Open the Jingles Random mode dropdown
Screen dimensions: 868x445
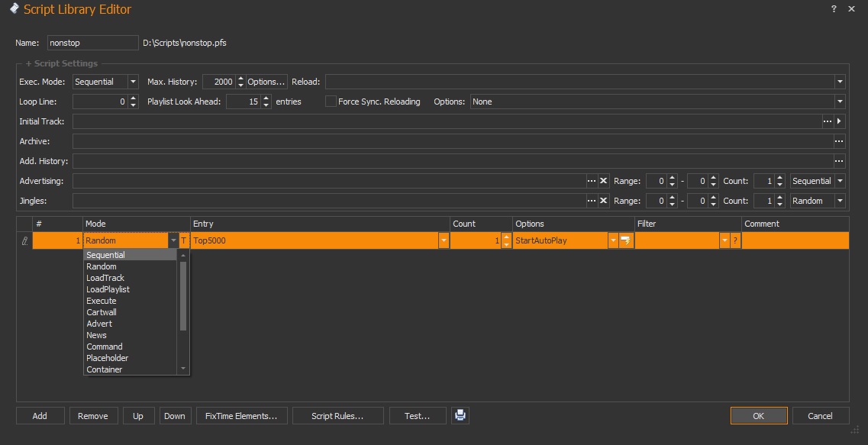(x=840, y=201)
